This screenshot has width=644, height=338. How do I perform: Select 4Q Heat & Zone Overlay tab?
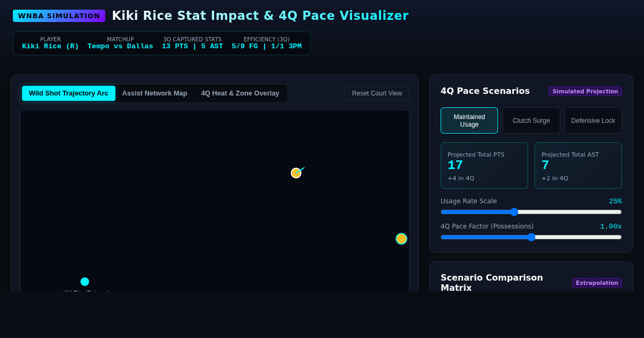tap(240, 93)
